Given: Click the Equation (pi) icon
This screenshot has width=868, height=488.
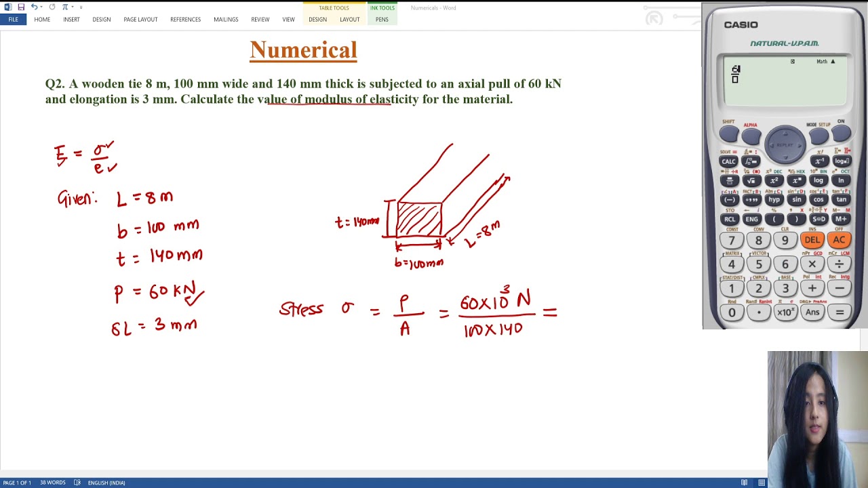Looking at the screenshot, I should click(65, 7).
